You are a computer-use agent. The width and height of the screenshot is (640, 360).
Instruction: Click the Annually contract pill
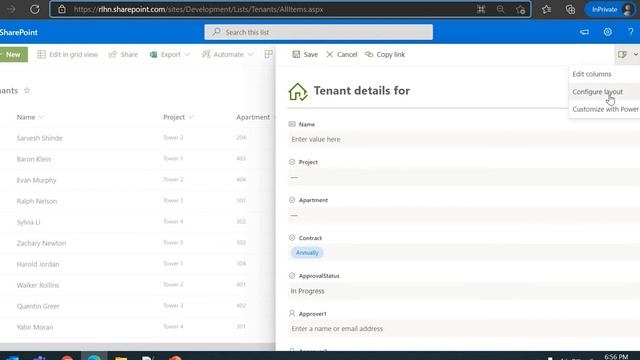tap(307, 253)
